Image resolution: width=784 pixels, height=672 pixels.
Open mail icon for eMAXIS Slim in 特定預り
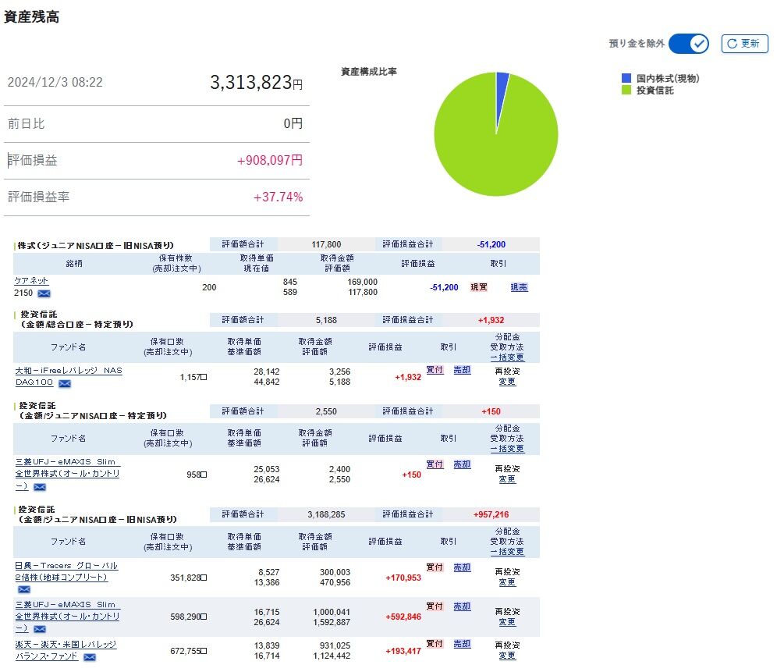pos(40,487)
